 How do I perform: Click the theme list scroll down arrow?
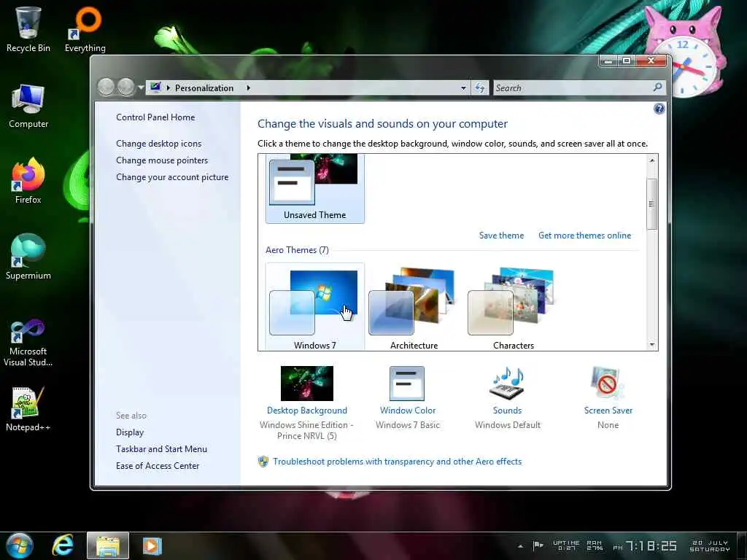(x=651, y=345)
